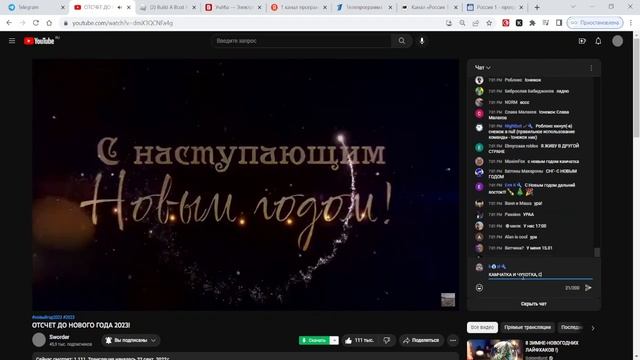Open more actions ellipsis below video
The image size is (640, 360).
coord(453,340)
